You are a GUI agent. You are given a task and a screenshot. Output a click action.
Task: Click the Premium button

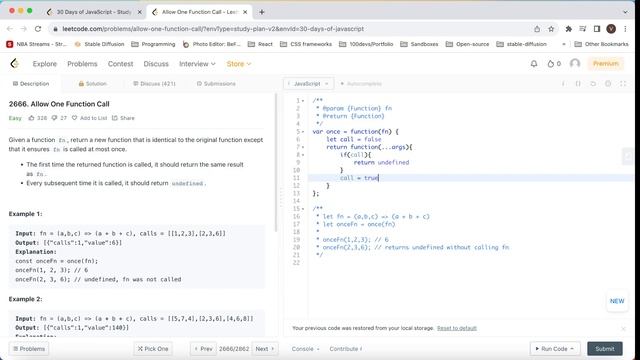606,64
